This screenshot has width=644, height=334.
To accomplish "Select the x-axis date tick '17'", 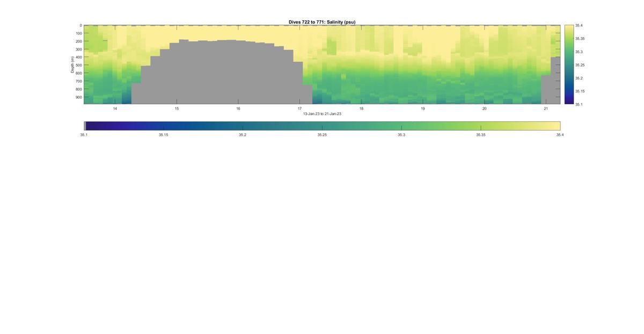I will tap(300, 108).
